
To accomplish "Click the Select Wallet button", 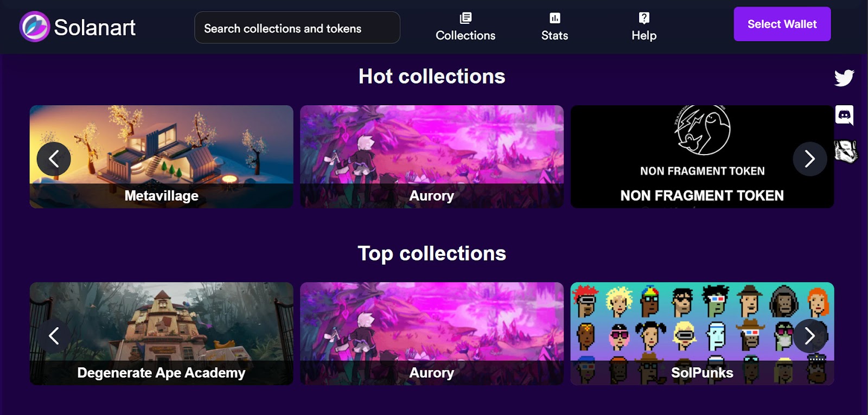I will coord(782,24).
